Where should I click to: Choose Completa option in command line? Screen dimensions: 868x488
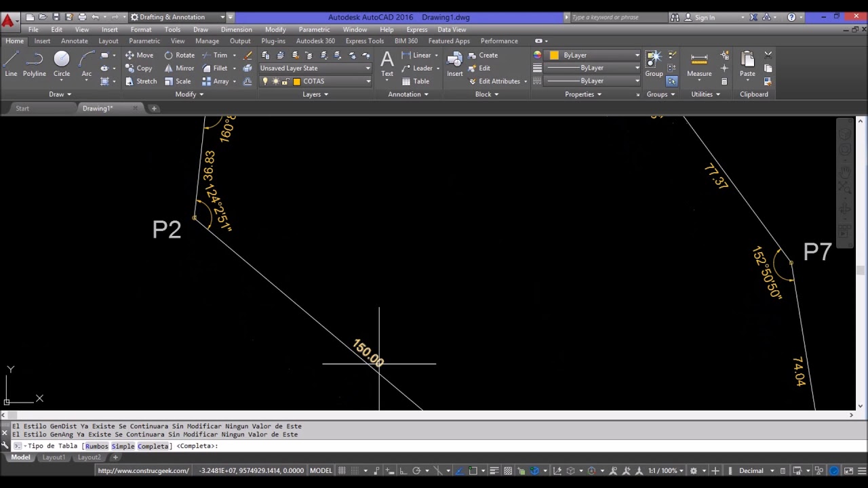153,446
